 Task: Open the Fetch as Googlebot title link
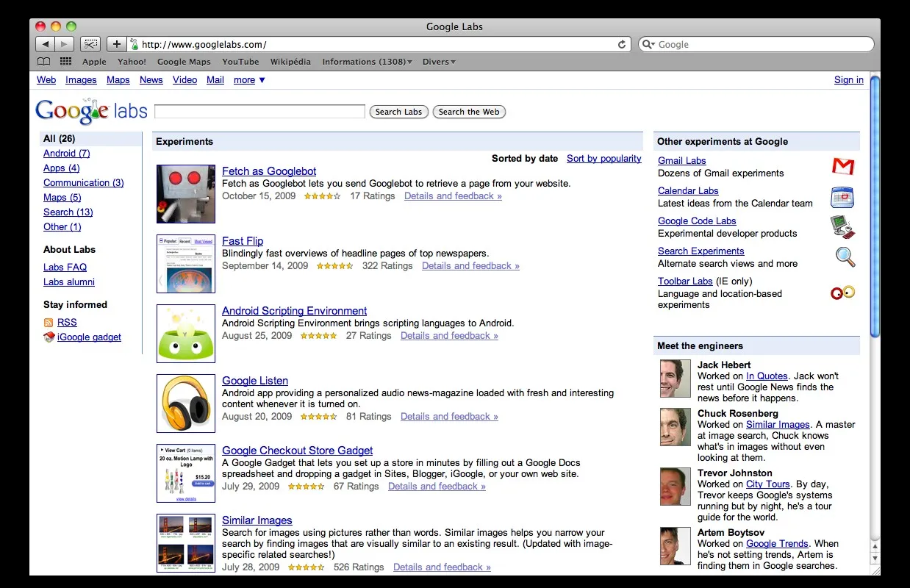click(x=269, y=171)
